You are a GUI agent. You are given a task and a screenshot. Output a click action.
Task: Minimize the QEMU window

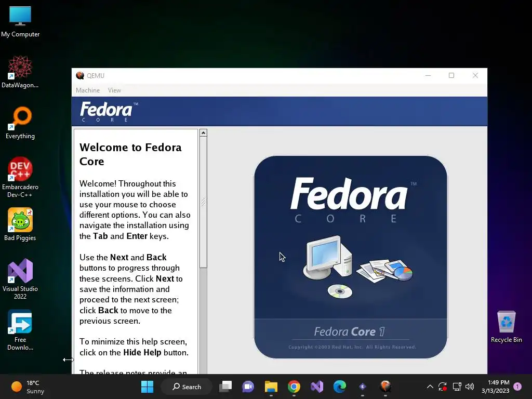428,75
